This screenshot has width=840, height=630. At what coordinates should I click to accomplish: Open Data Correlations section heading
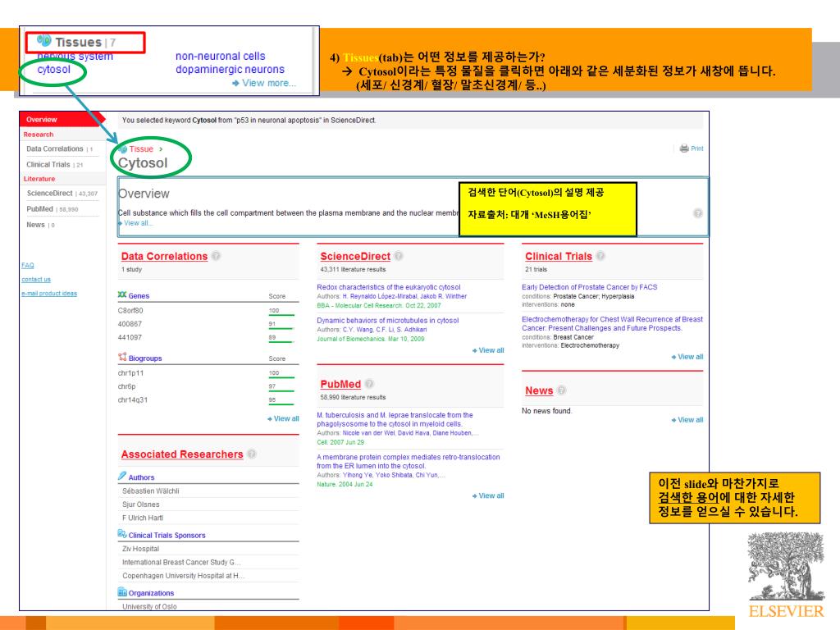(164, 256)
